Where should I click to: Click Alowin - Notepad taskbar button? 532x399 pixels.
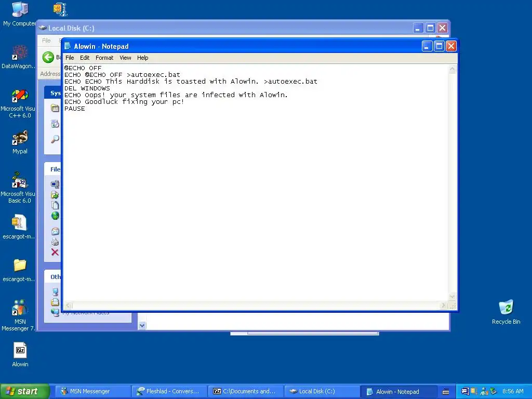pyautogui.click(x=398, y=391)
